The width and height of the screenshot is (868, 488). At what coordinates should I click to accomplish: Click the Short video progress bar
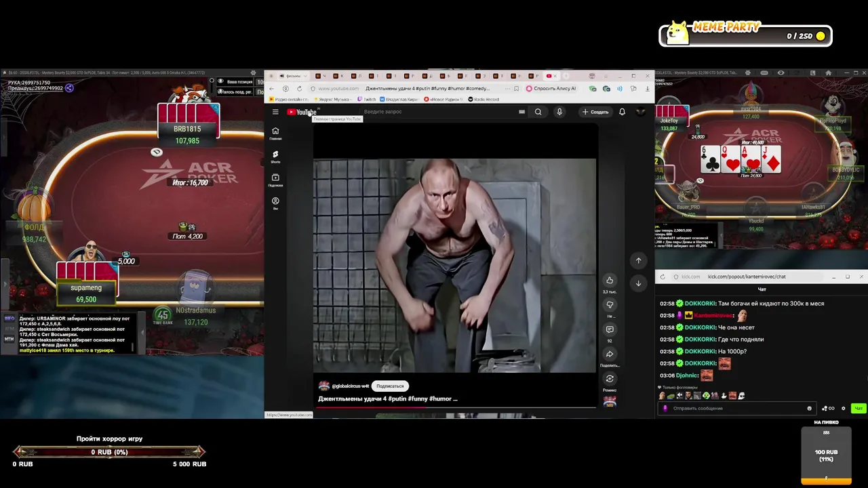(454, 408)
